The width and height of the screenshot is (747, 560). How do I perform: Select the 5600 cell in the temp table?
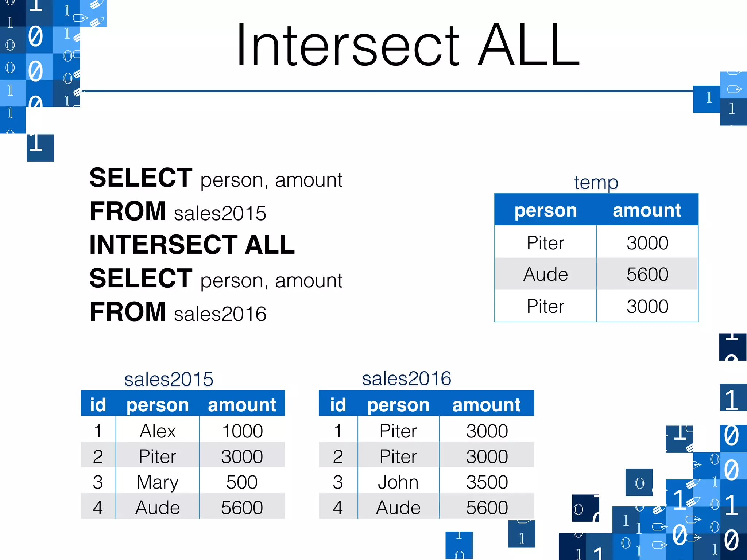[647, 274]
